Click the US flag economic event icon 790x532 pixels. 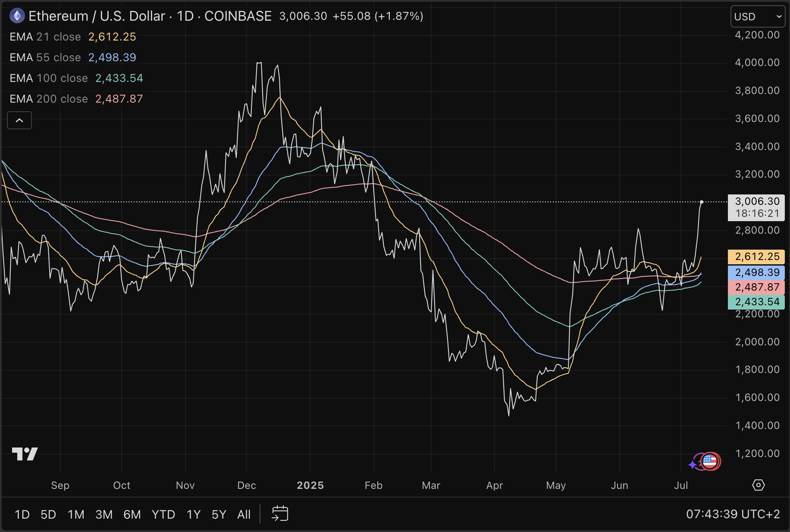(x=710, y=461)
